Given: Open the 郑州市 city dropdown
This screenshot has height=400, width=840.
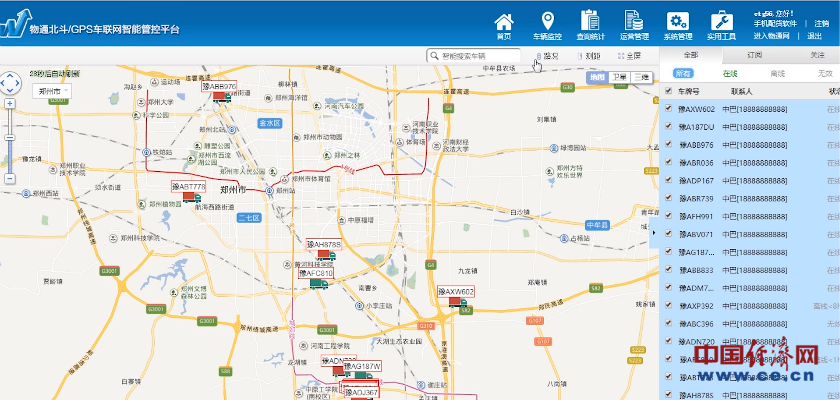Looking at the screenshot, I should pyautogui.click(x=52, y=92).
